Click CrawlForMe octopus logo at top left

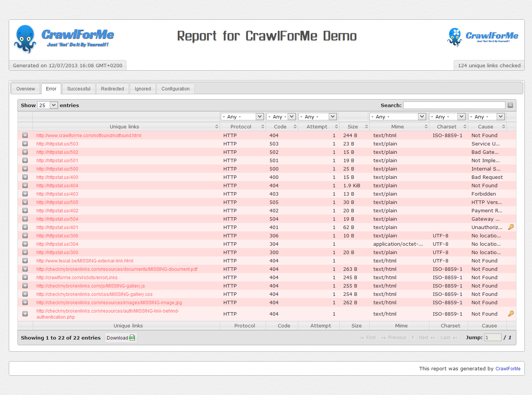64,39
